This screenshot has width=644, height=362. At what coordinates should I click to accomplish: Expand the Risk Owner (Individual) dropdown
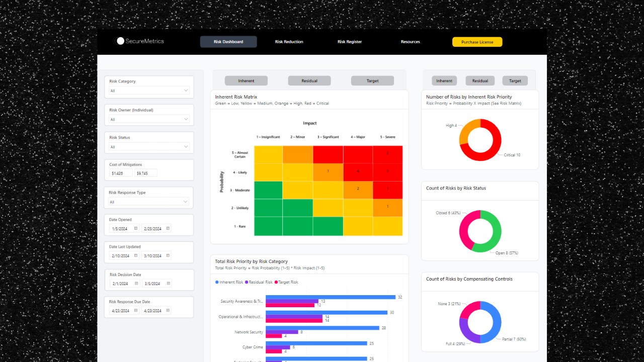pos(148,119)
